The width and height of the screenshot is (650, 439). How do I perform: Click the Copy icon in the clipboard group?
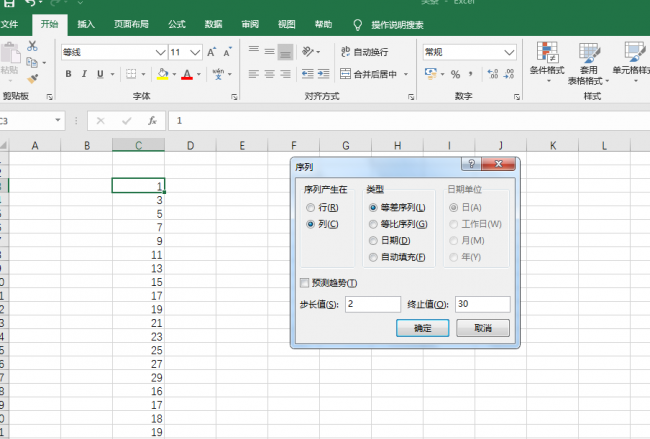pos(32,63)
